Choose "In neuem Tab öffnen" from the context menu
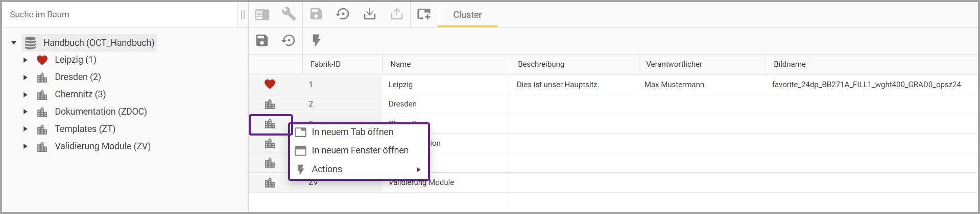Image resolution: width=980 pixels, height=214 pixels. [x=352, y=132]
